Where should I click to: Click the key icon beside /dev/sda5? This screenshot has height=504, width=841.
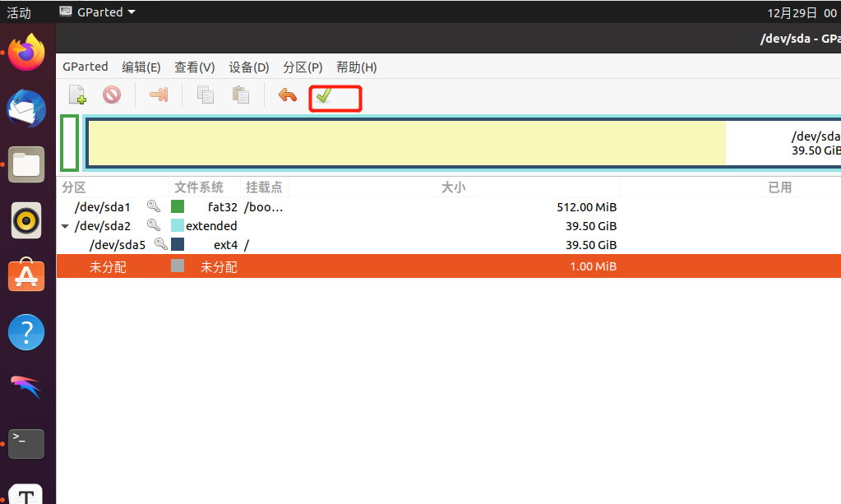(x=161, y=244)
